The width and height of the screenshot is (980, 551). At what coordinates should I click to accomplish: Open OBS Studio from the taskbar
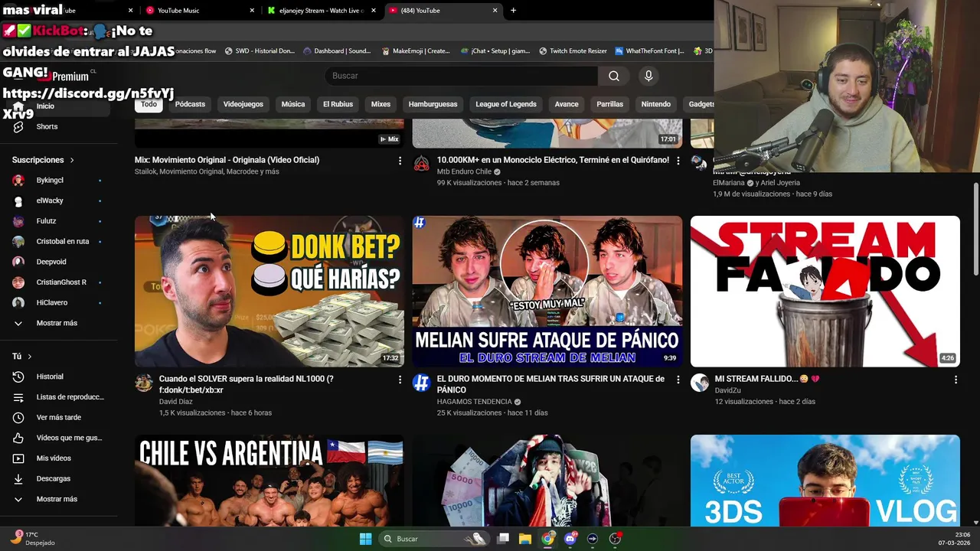615,539
